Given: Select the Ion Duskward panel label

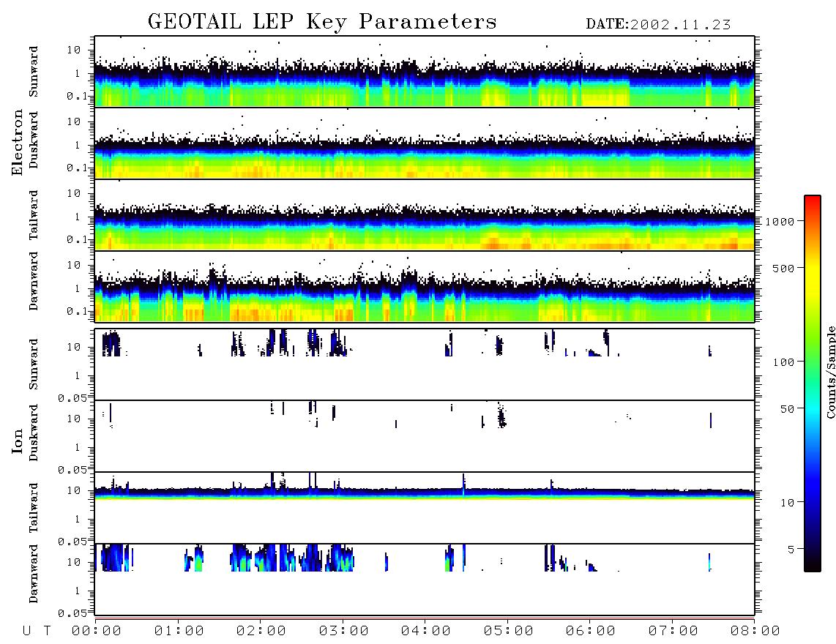Looking at the screenshot, I should click(x=33, y=433).
